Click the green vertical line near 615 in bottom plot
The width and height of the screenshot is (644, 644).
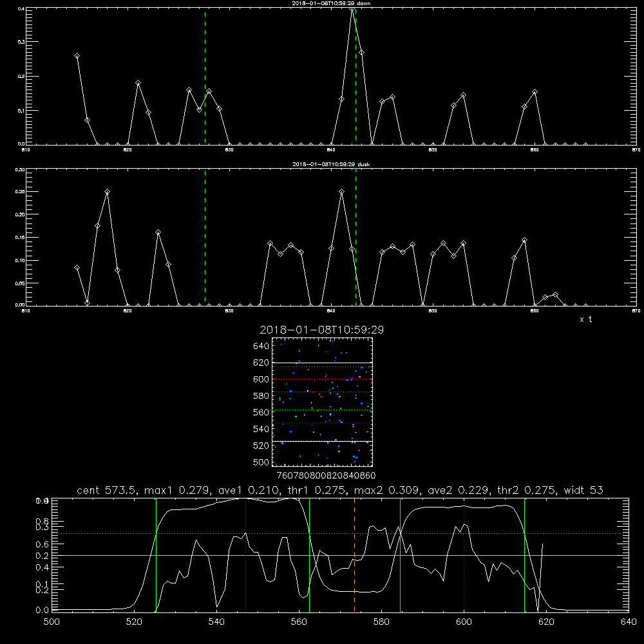(x=524, y=555)
